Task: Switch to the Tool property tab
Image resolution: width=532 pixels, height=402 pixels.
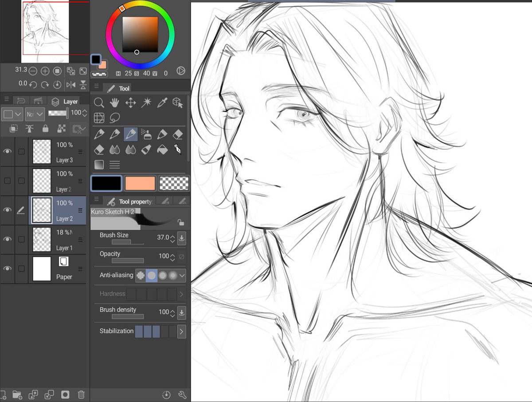Action: (130, 202)
